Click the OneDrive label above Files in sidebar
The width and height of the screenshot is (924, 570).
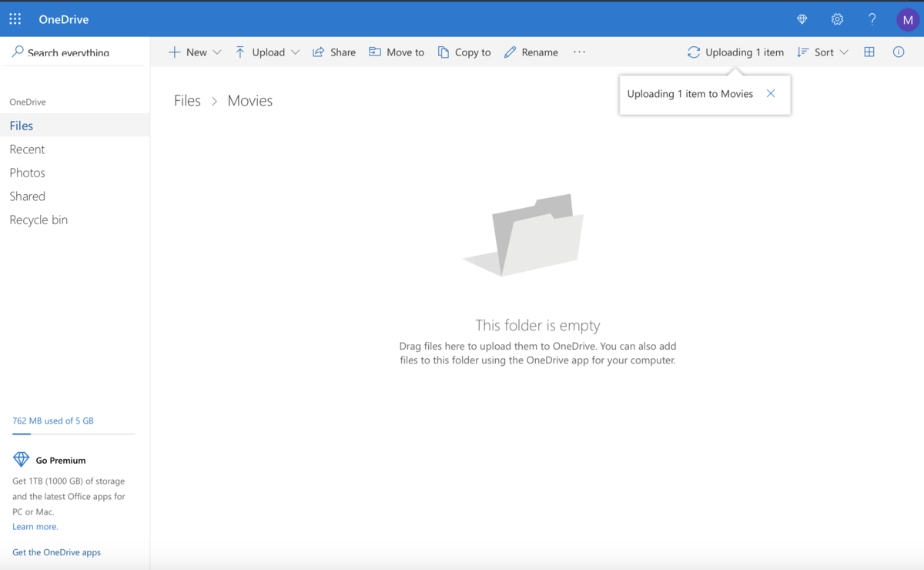[28, 102]
